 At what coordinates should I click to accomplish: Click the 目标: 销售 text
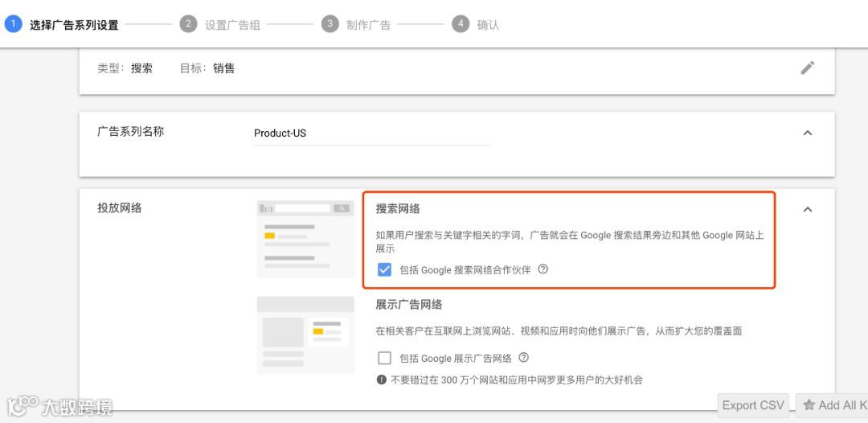pos(207,68)
